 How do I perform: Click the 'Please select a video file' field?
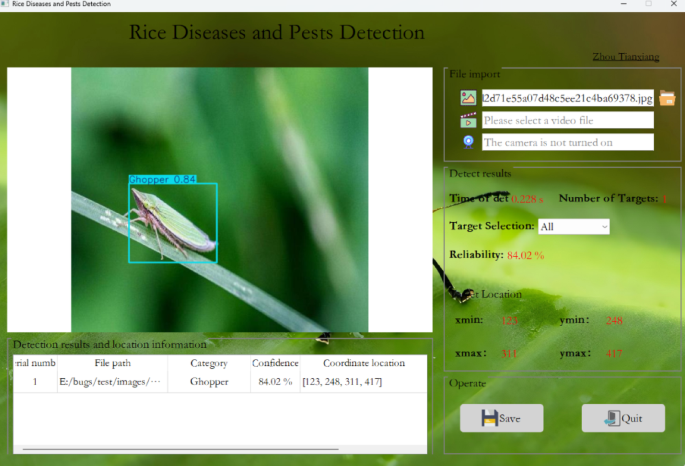click(567, 120)
